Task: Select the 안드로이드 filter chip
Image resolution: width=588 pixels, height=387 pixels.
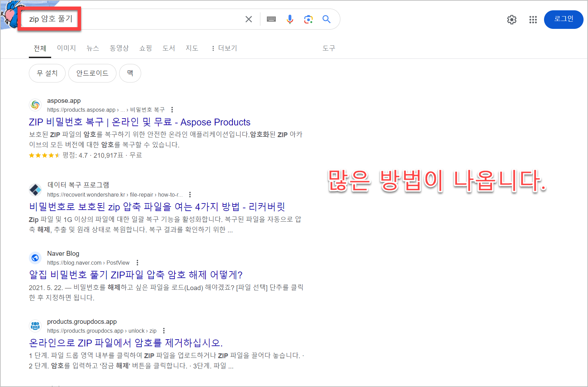Action: click(92, 73)
